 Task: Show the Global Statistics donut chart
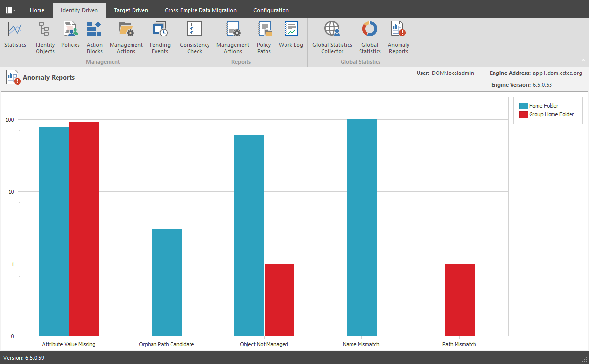(x=370, y=37)
